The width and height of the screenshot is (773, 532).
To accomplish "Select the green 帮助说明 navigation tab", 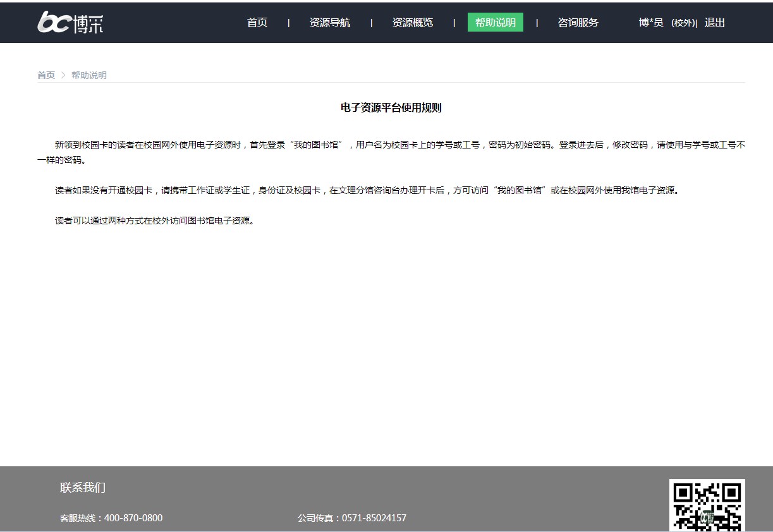I will [495, 23].
